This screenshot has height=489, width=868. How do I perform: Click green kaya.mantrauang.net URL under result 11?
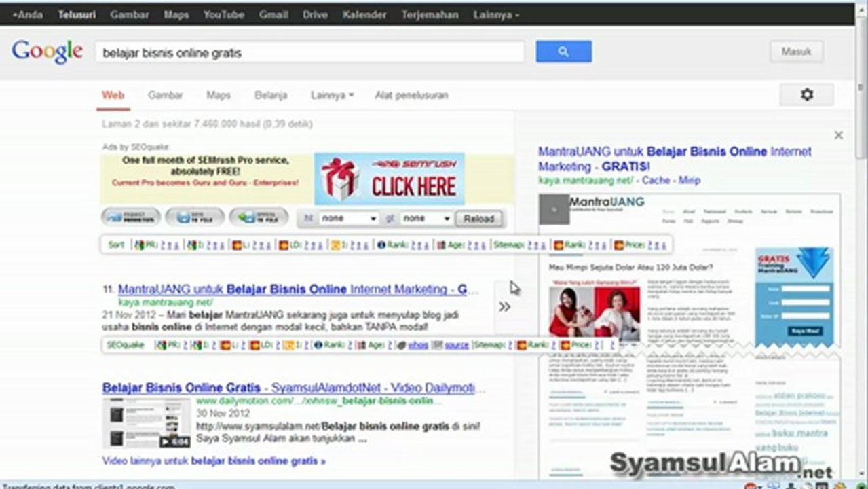(166, 302)
